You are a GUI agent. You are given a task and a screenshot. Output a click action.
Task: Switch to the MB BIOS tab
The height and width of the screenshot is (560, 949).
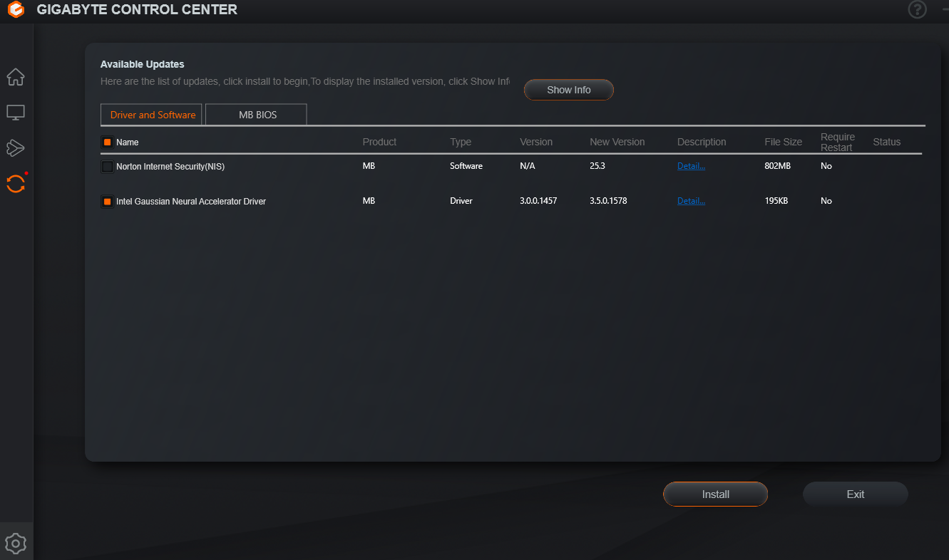point(257,115)
